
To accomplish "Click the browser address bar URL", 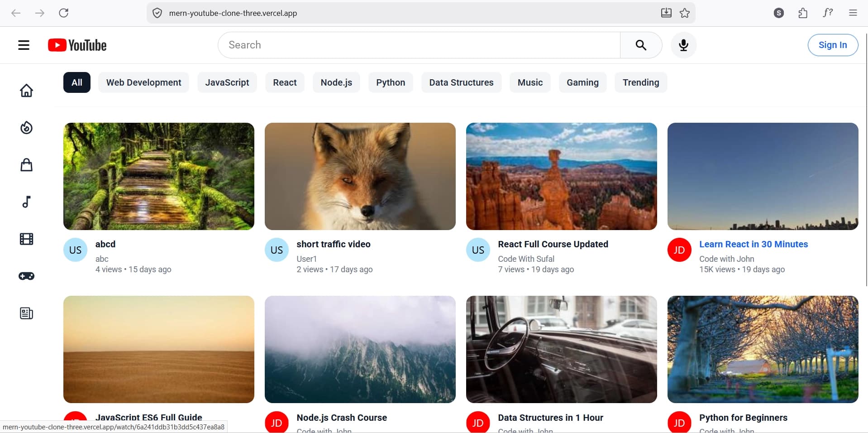I will (x=233, y=13).
